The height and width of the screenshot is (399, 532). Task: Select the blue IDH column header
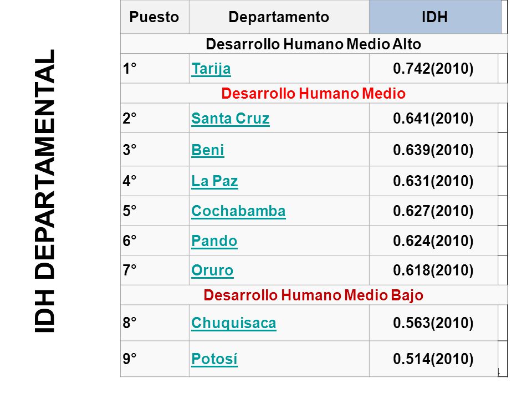tap(436, 17)
